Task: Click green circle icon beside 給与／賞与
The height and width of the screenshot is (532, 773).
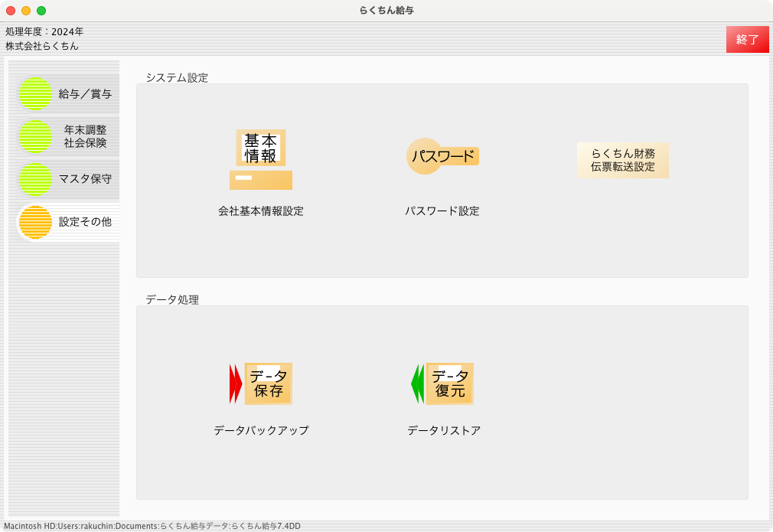Action: [35, 93]
